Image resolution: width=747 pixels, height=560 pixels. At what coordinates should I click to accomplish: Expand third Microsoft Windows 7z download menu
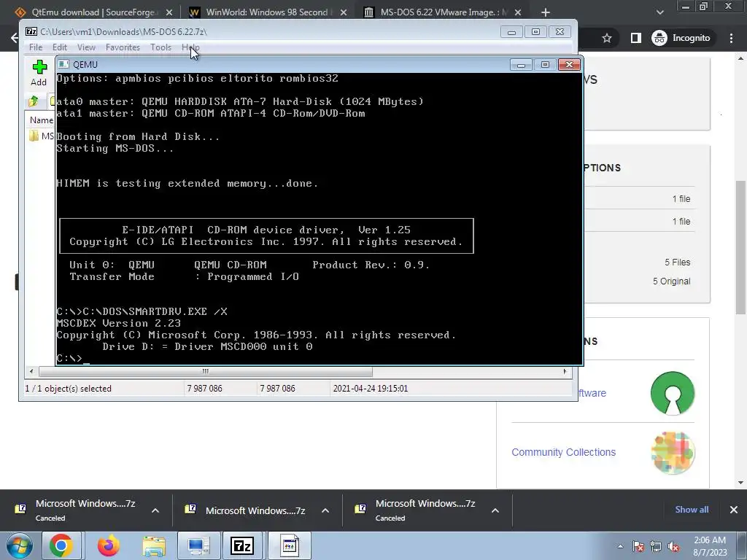coord(495,510)
